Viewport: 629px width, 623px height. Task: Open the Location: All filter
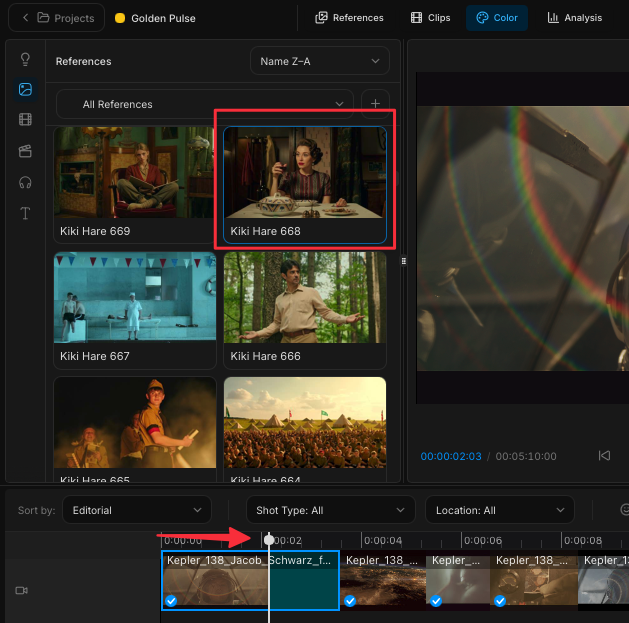(500, 510)
